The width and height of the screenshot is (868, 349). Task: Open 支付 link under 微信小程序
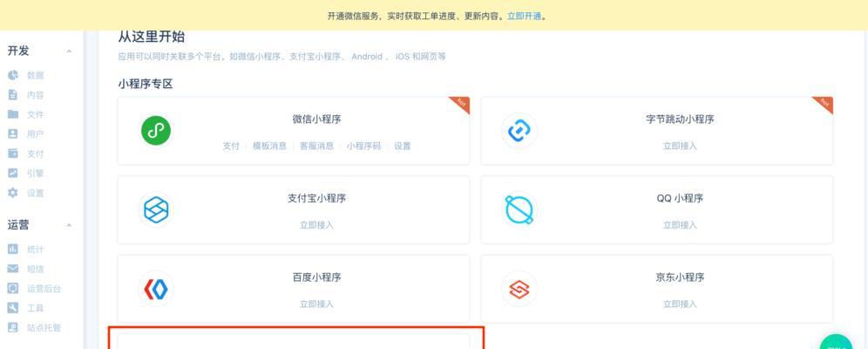tap(231, 146)
